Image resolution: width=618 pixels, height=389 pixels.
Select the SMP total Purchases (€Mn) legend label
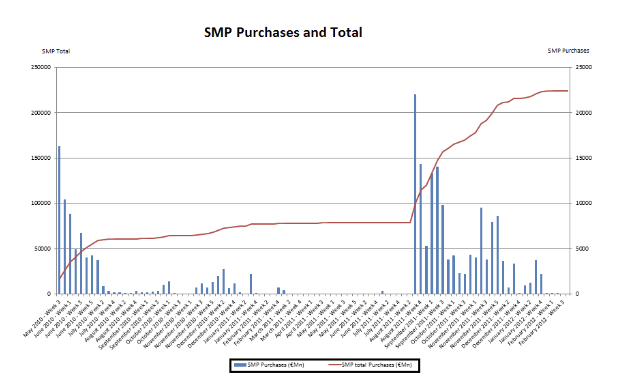pos(376,365)
